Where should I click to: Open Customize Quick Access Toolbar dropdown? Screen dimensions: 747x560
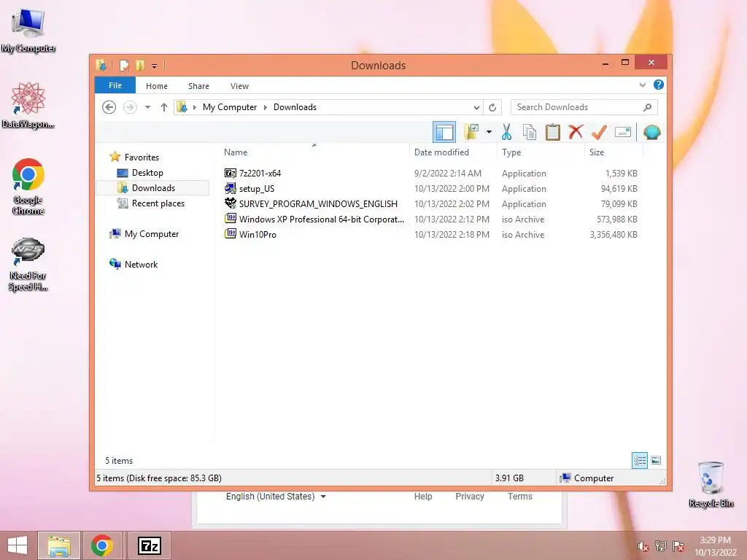(155, 66)
